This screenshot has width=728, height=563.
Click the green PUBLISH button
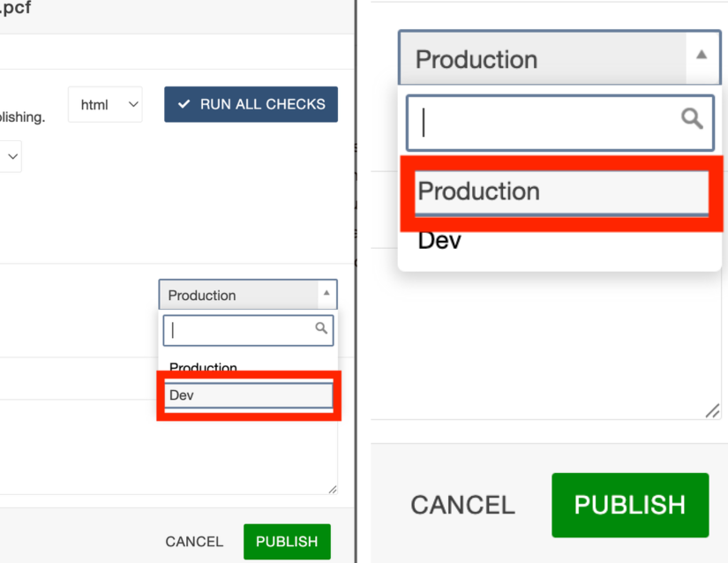pyautogui.click(x=629, y=505)
